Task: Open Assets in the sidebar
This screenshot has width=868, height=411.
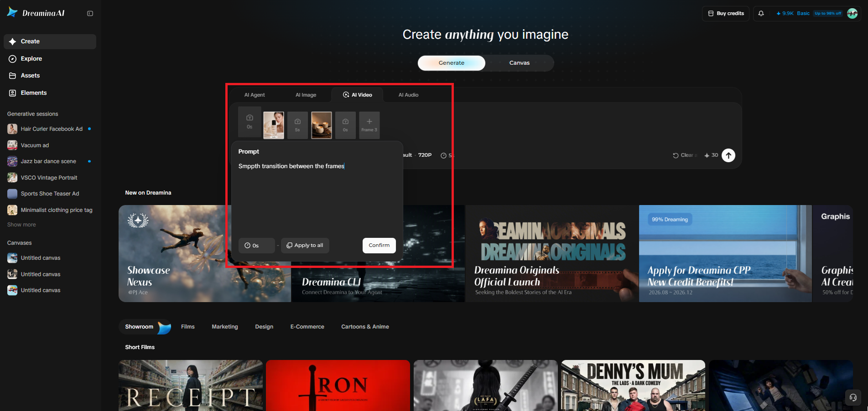Action: click(x=50, y=76)
